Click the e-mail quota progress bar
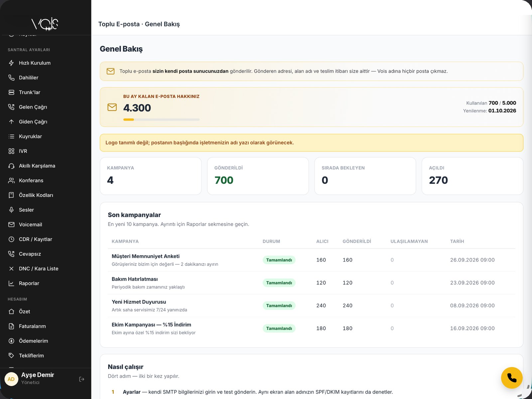The height and width of the screenshot is (399, 532). click(x=162, y=119)
